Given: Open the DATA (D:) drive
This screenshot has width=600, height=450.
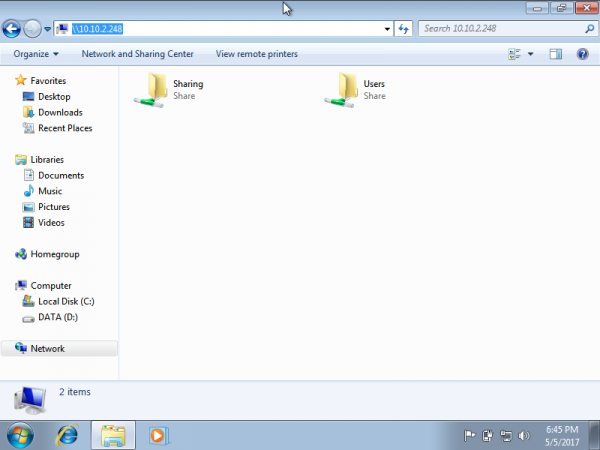Looking at the screenshot, I should tap(58, 317).
